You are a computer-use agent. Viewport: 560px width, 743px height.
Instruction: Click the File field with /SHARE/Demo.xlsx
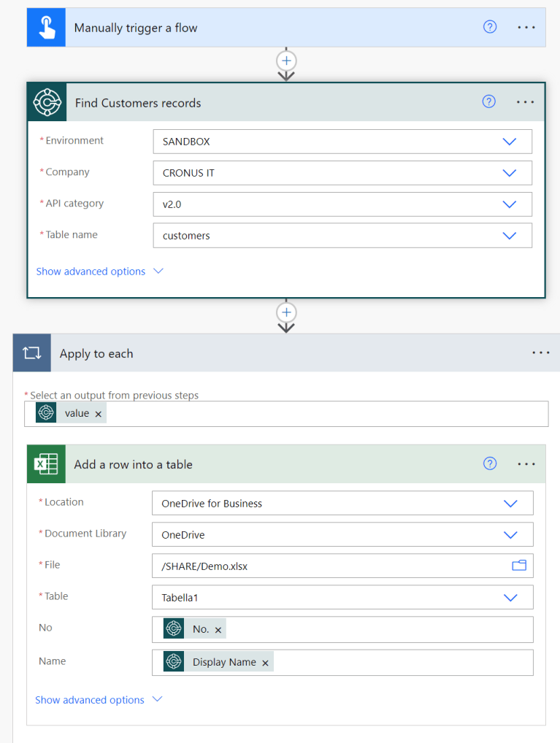[342, 566]
